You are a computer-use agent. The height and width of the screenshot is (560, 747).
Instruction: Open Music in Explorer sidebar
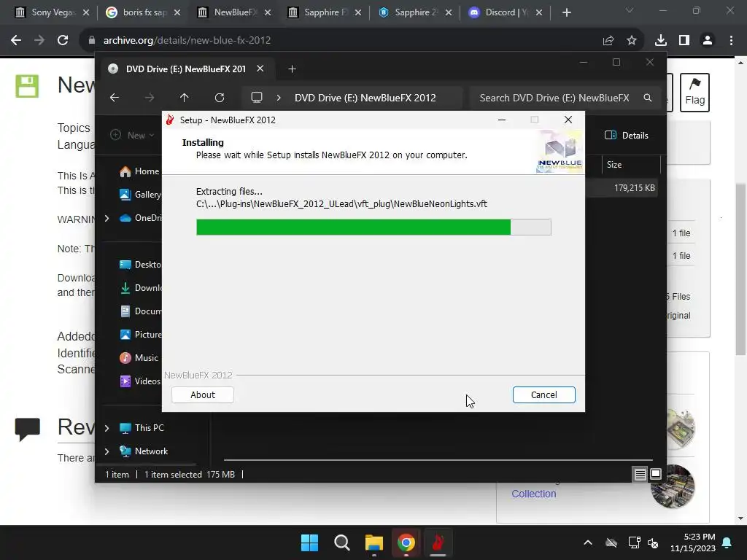(139, 357)
